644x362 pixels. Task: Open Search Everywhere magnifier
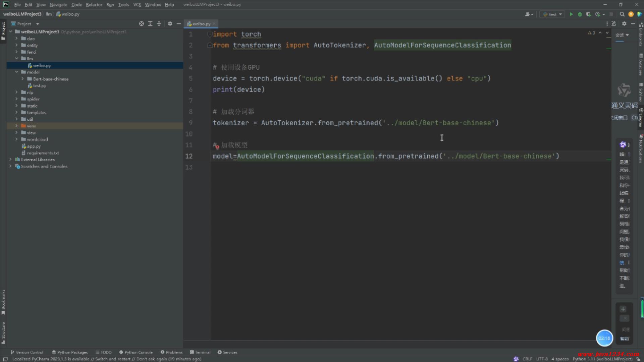pos(622,14)
